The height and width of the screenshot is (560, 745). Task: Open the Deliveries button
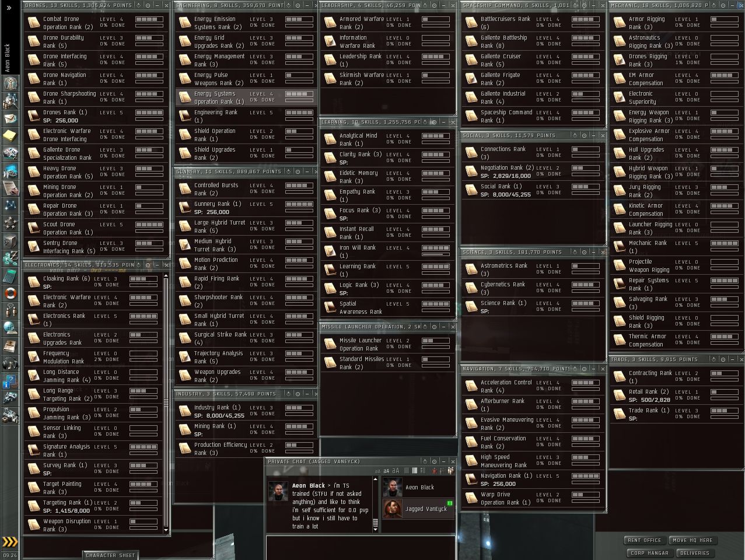coord(695,553)
